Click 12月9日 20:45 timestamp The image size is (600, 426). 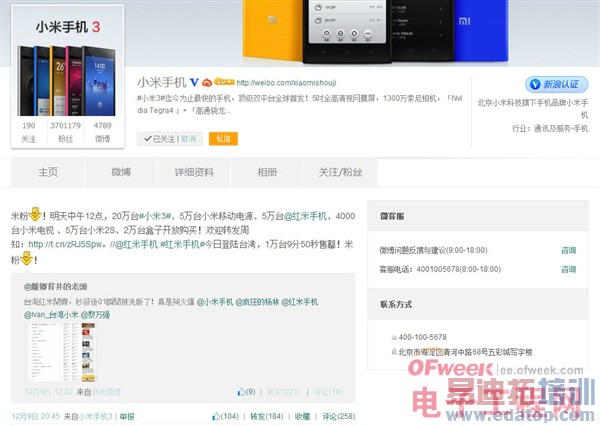tap(36, 416)
